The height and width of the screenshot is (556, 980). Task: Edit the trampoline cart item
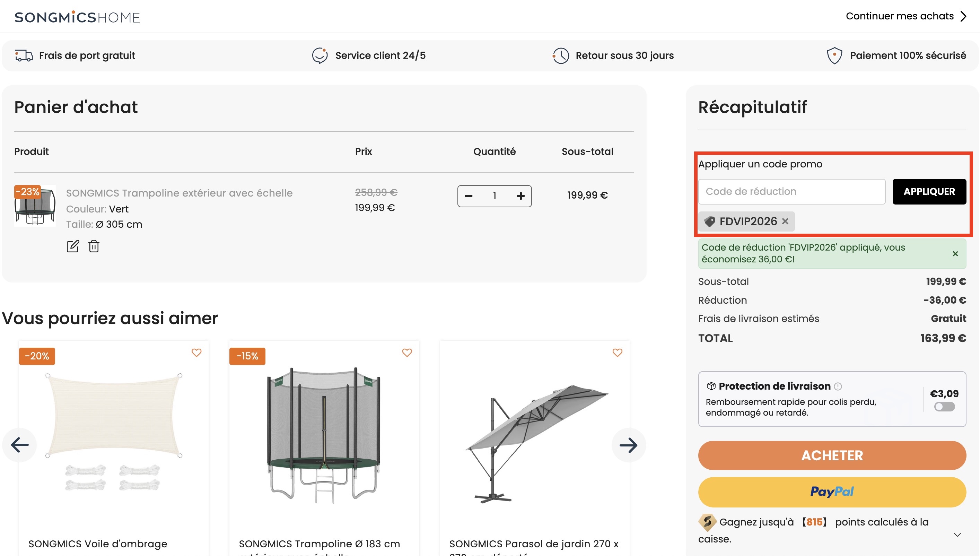[72, 246]
